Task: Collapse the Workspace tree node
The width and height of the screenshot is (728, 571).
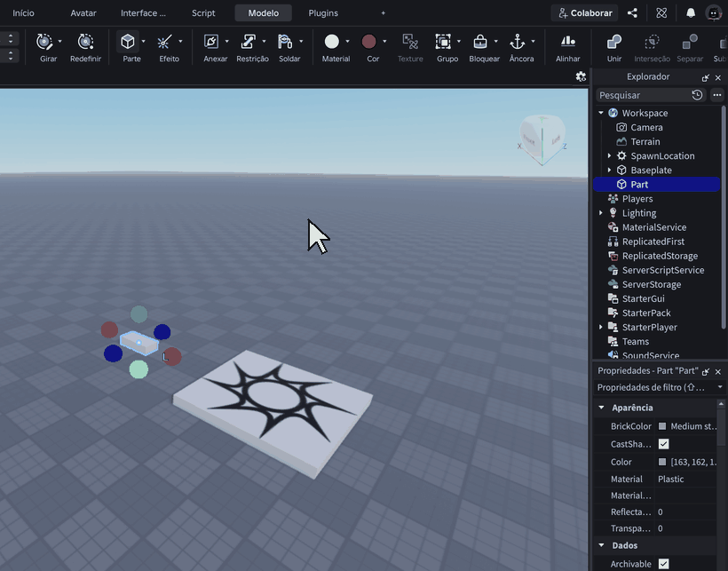Action: [601, 113]
